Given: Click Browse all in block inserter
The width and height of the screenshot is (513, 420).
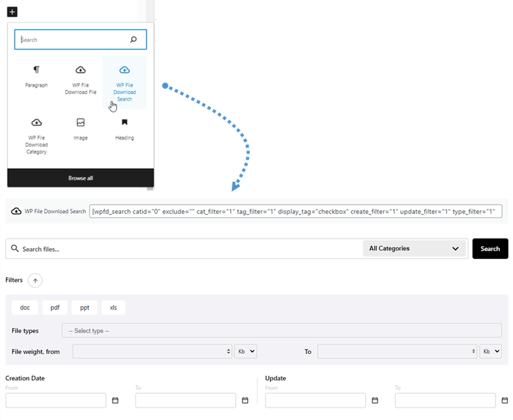Looking at the screenshot, I should click(80, 178).
